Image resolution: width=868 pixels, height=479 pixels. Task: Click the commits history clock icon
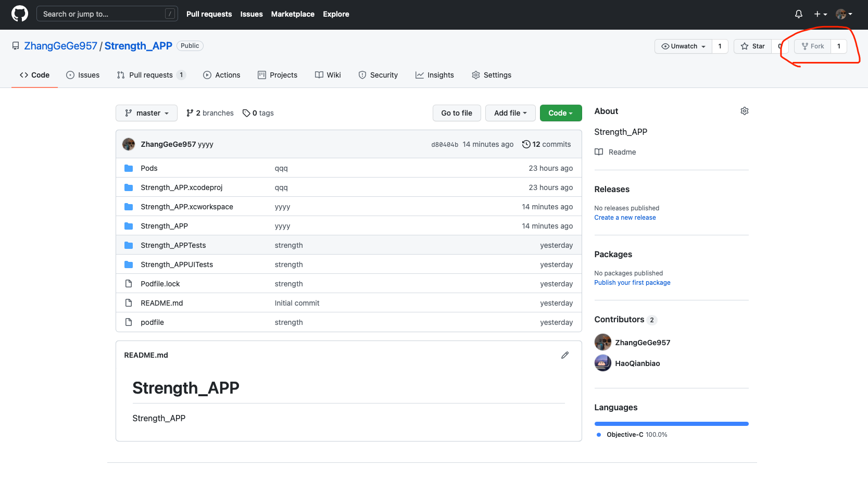526,144
